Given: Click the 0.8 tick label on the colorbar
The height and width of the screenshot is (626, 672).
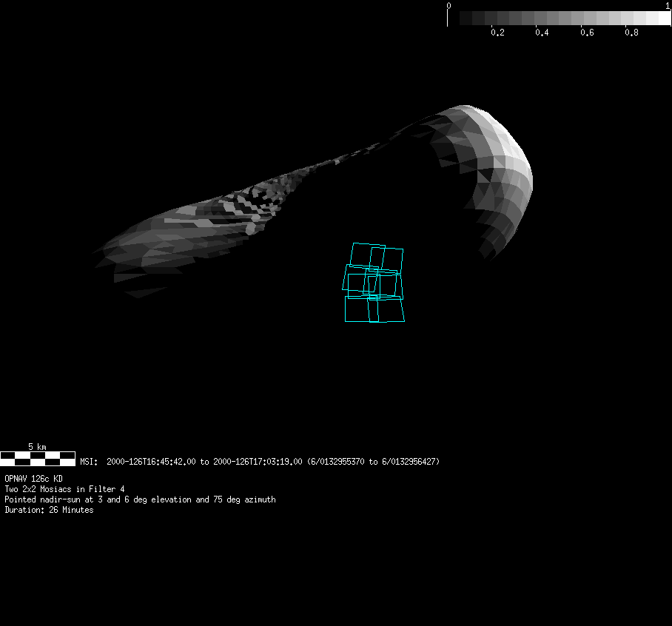Looking at the screenshot, I should pos(631,33).
